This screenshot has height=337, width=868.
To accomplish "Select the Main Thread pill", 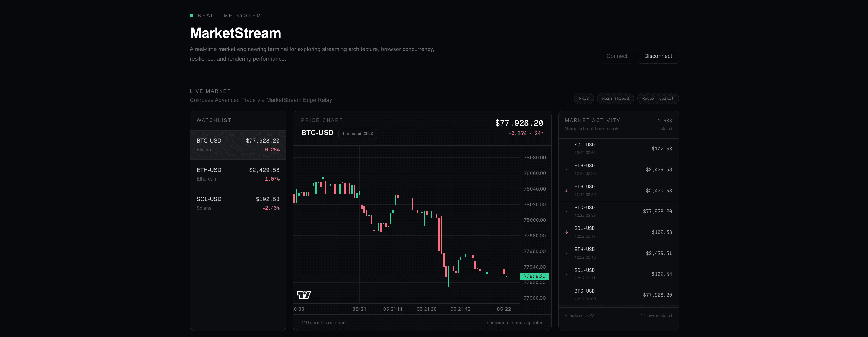I will click(615, 98).
